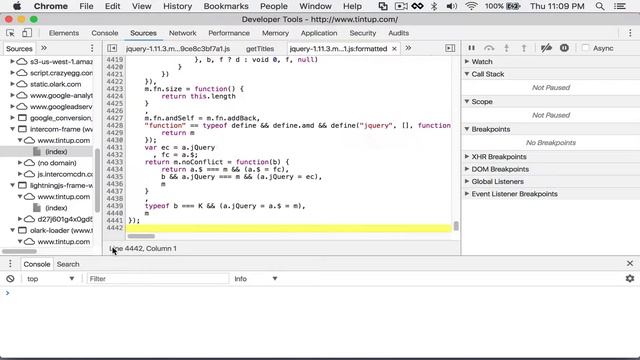Toggle the debugger sidebar pane icon
Screen dimensions: 640x360
(450, 48)
